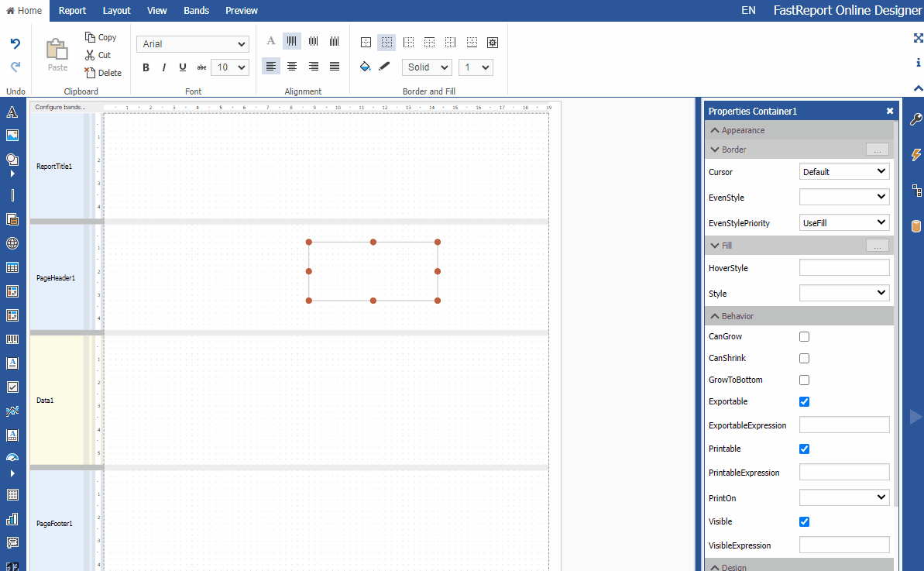
Task: Switch to the Preview tab
Action: [x=242, y=11]
